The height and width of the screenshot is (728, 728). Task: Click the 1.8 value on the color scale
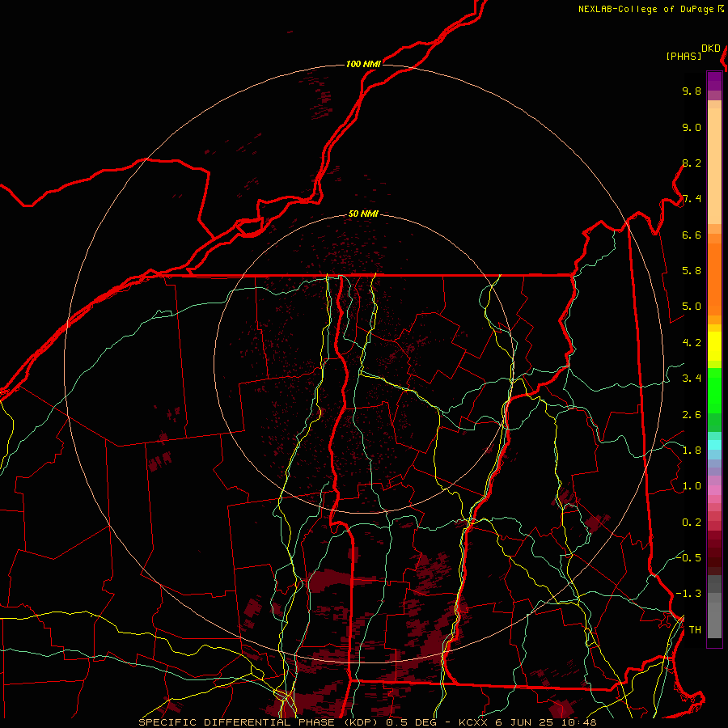coord(692,451)
